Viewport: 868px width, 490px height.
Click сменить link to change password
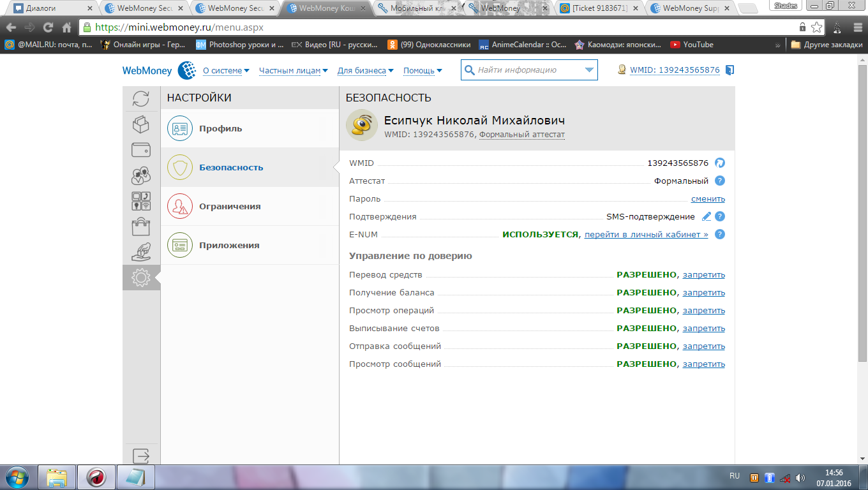pos(708,198)
